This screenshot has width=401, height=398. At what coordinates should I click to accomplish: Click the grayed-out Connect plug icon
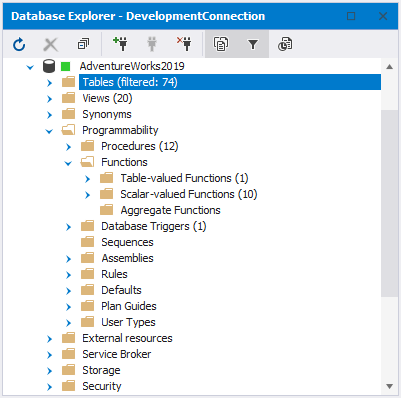click(x=152, y=44)
